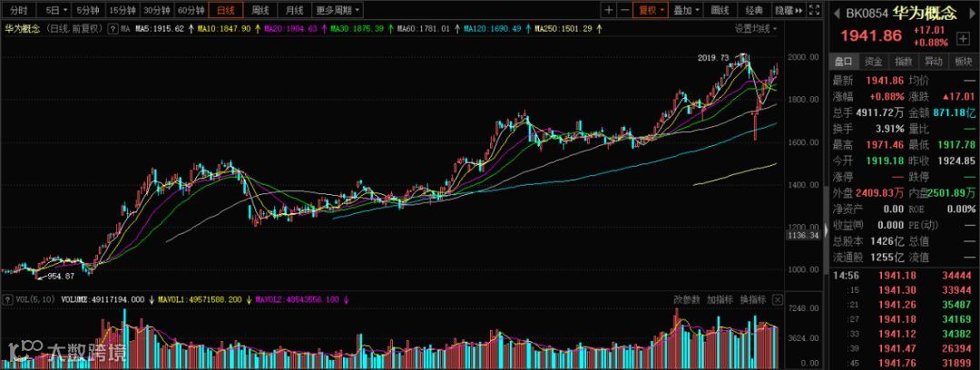Open the MA indicator help question mark
The image size is (980, 370).
[113, 29]
